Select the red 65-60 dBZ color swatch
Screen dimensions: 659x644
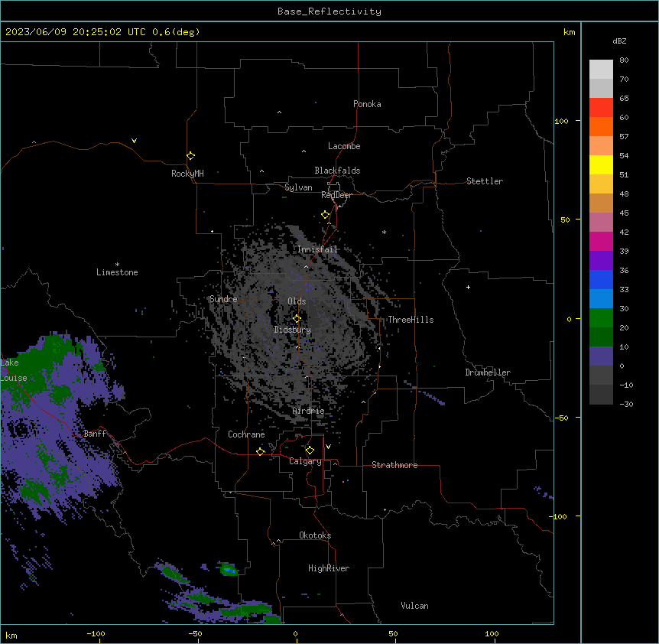(x=601, y=108)
